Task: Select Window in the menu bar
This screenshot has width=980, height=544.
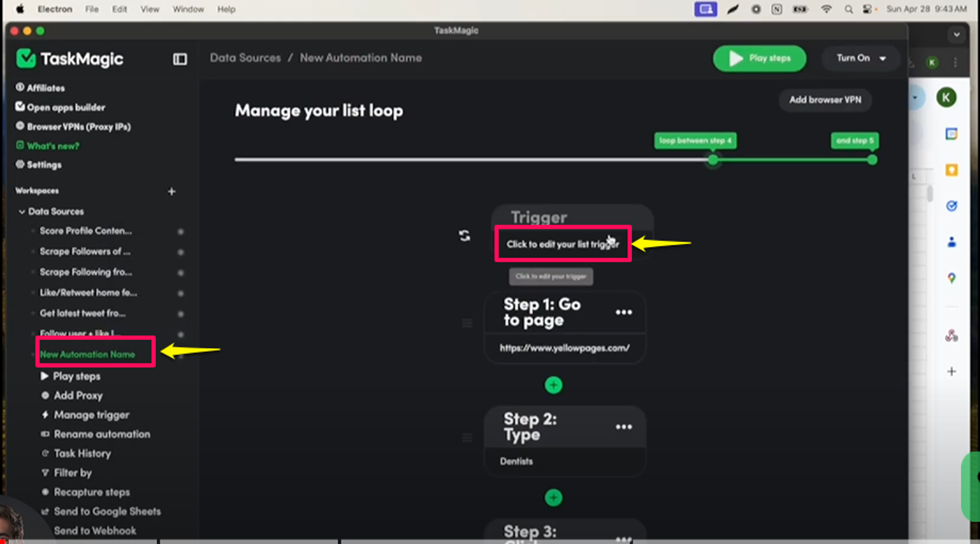Action: point(188,9)
